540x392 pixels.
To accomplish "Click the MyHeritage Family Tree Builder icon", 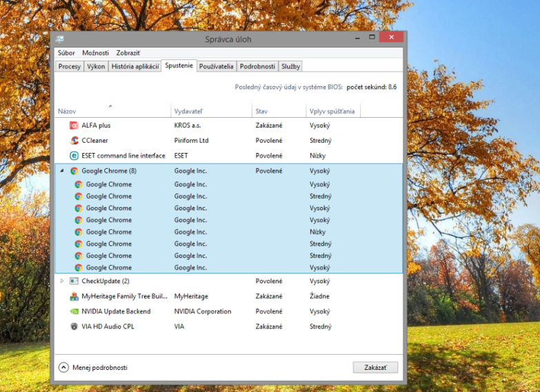I will tap(74, 296).
